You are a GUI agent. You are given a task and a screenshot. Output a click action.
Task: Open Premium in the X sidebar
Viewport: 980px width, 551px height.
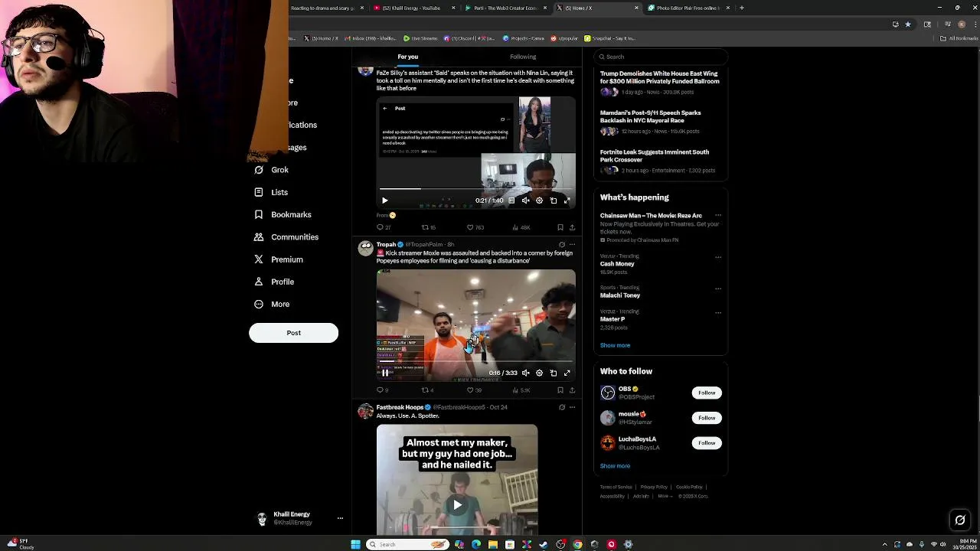pyautogui.click(x=279, y=259)
